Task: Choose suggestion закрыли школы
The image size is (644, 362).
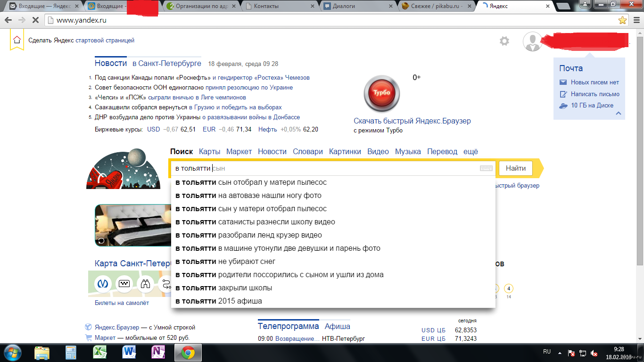Action: click(333, 288)
